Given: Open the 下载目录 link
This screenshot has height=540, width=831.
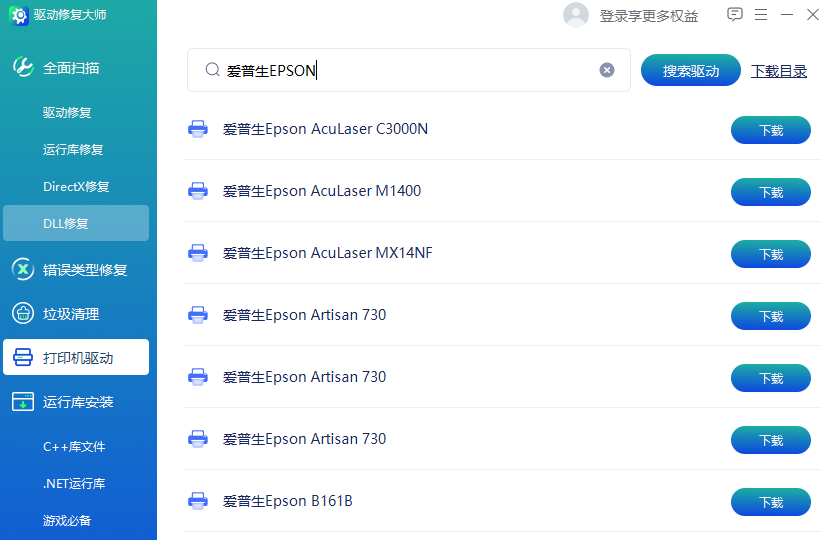Looking at the screenshot, I should click(779, 70).
